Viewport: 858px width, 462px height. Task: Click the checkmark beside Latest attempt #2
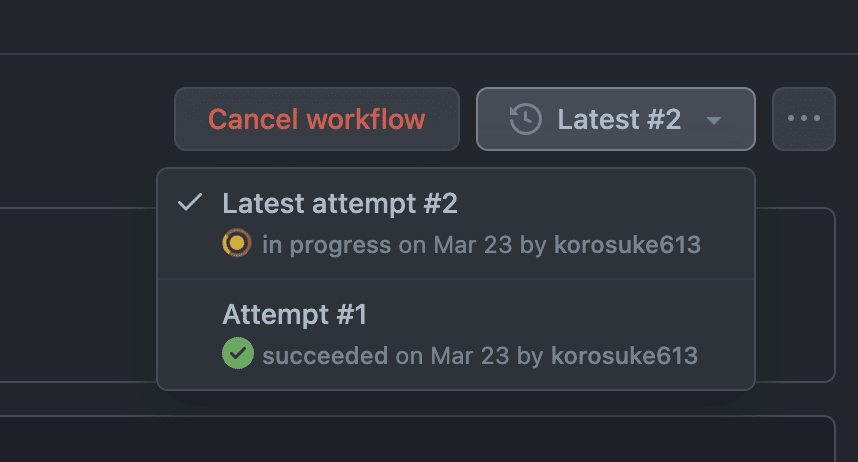tap(190, 203)
